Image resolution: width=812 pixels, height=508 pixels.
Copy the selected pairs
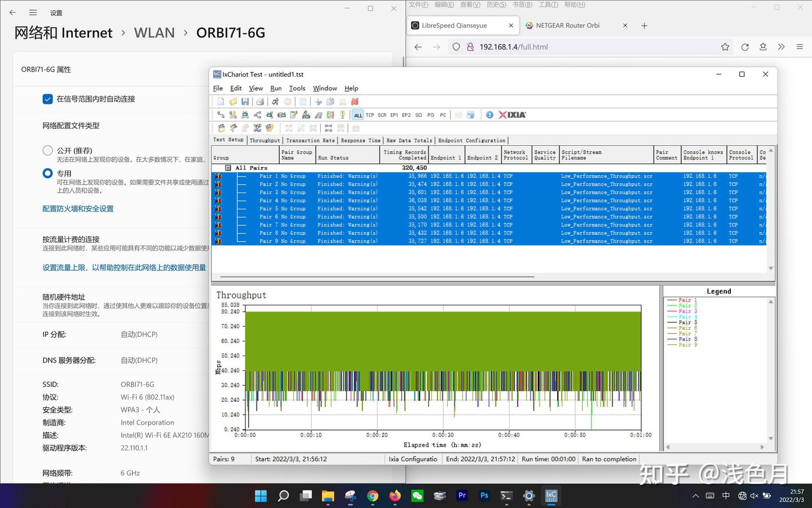click(x=331, y=102)
